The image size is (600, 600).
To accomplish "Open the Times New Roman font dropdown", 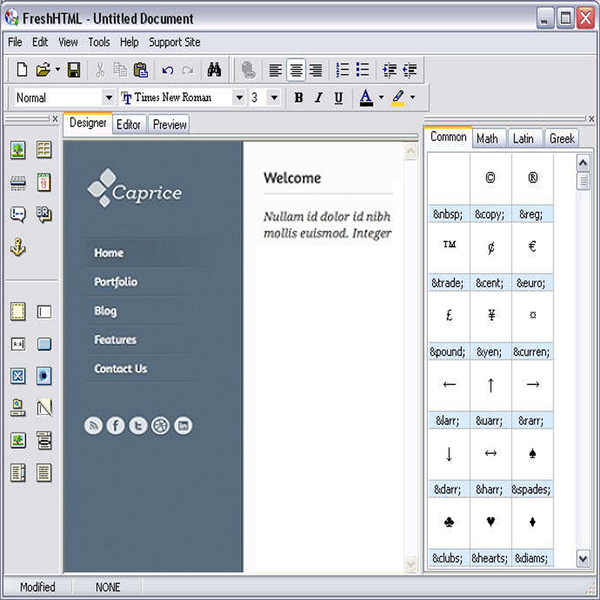I will point(239,98).
